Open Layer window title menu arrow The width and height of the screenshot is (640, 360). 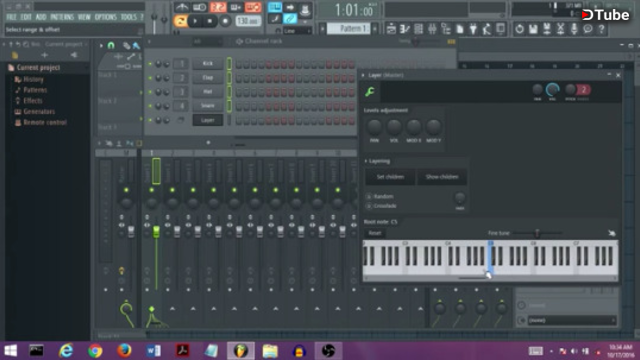pyautogui.click(x=363, y=75)
